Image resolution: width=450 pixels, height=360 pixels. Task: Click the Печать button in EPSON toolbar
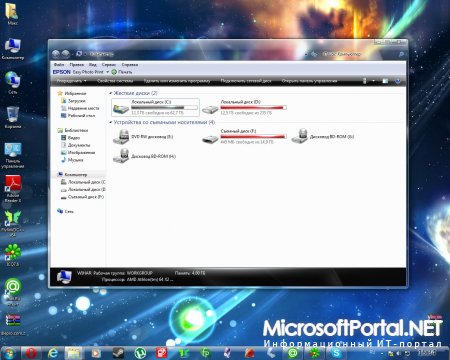(x=122, y=72)
